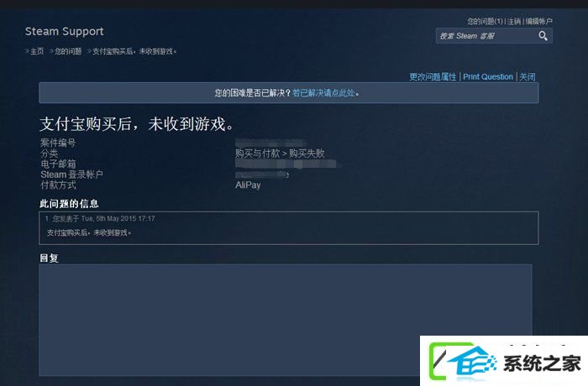This screenshot has width=588, height=386.
Task: Click the Print Question link
Action: [488, 77]
